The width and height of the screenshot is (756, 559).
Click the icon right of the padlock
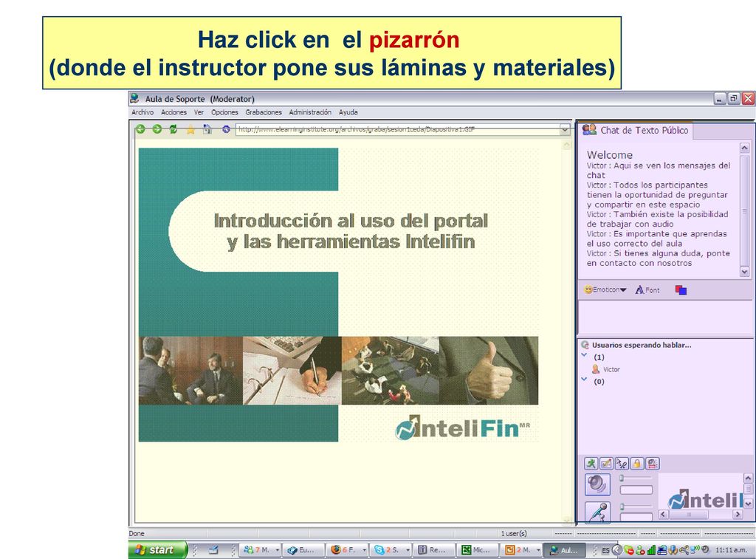pyautogui.click(x=653, y=464)
